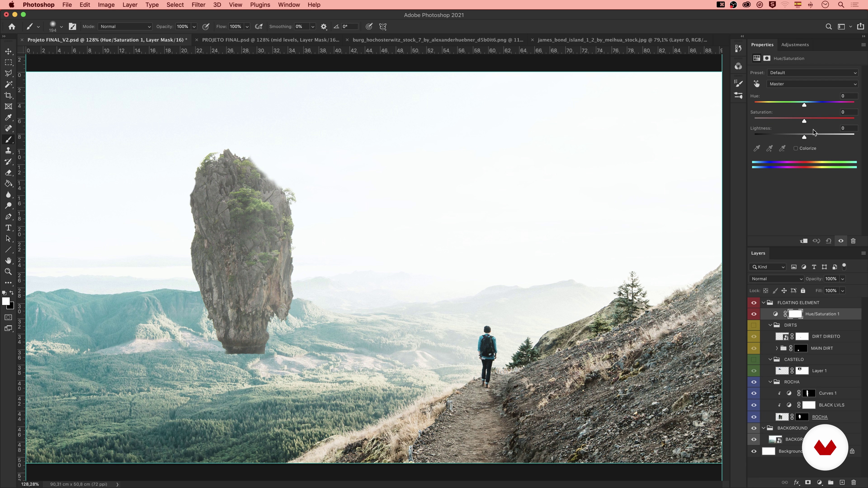
Task: Select the Zoom tool
Action: (x=8, y=272)
